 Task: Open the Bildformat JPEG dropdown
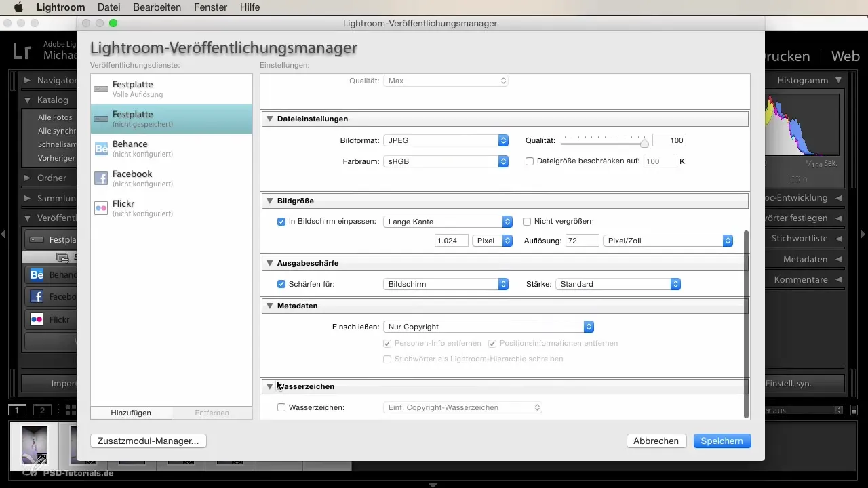[x=446, y=140]
